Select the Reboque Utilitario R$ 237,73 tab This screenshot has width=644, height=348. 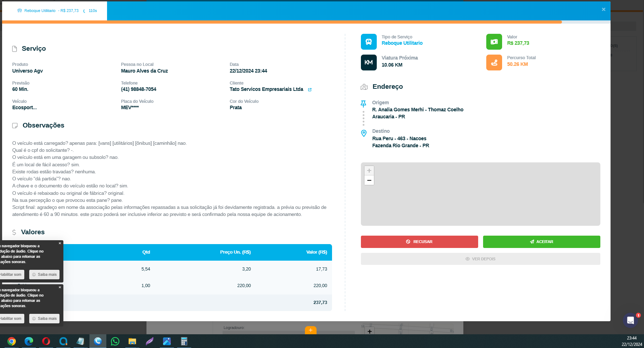click(55, 11)
